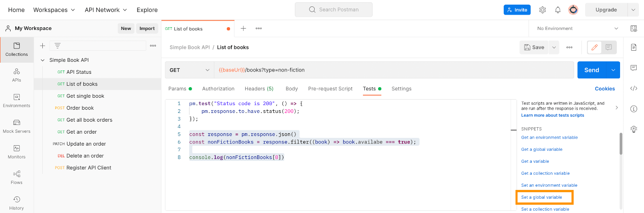Switch to the Settings tab
Image resolution: width=644 pixels, height=213 pixels.
(x=402, y=89)
